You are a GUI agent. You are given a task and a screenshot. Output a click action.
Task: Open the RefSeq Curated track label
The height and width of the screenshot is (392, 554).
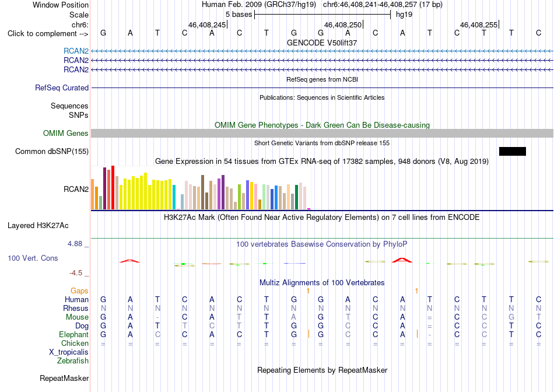pos(62,87)
